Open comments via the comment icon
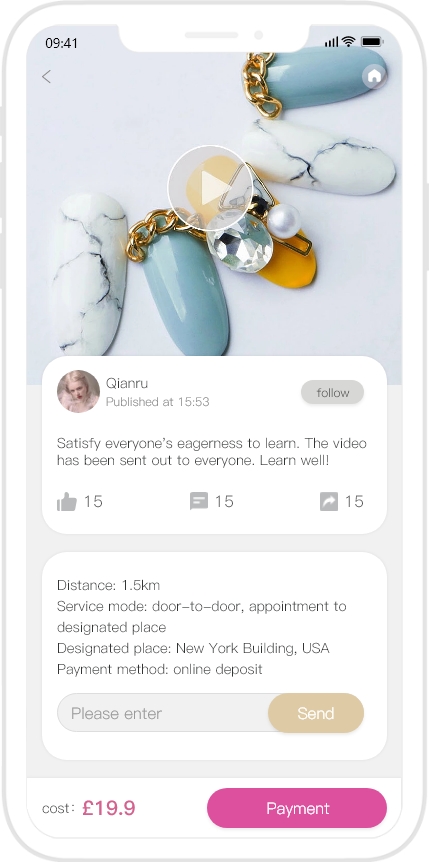Image resolution: width=429 pixels, height=862 pixels. pyautogui.click(x=199, y=501)
